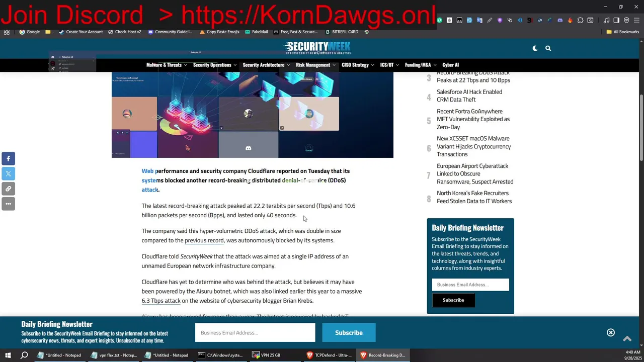This screenshot has width=644, height=362.
Task: Open the purple shield extension
Action: click(500, 20)
